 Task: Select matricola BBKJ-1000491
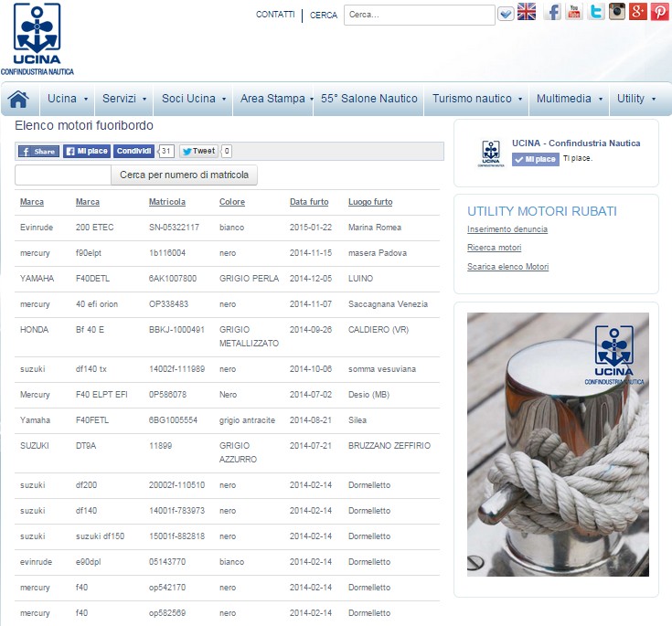tap(176, 330)
